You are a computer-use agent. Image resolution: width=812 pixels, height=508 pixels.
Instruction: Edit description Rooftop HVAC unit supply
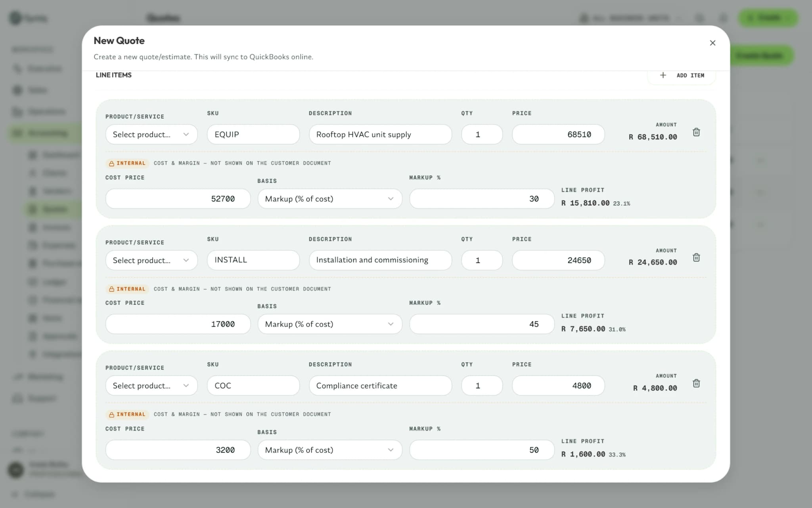click(x=380, y=135)
